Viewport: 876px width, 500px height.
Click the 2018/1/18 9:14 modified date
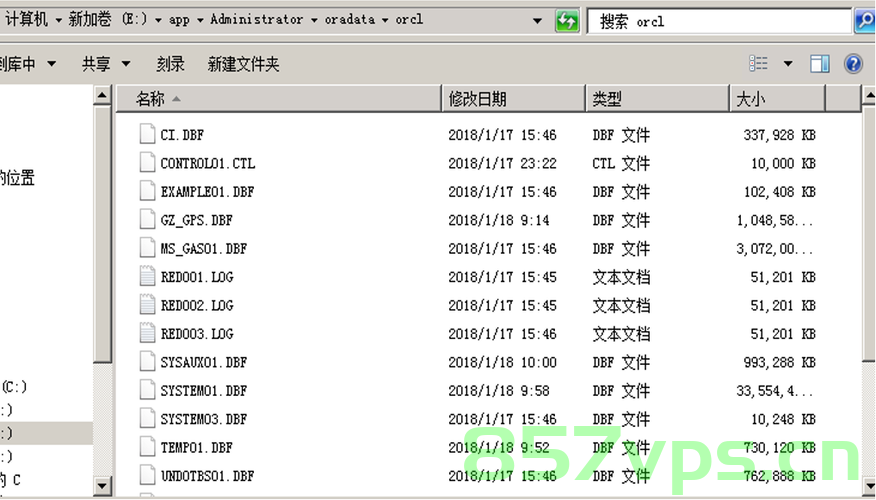tap(498, 220)
